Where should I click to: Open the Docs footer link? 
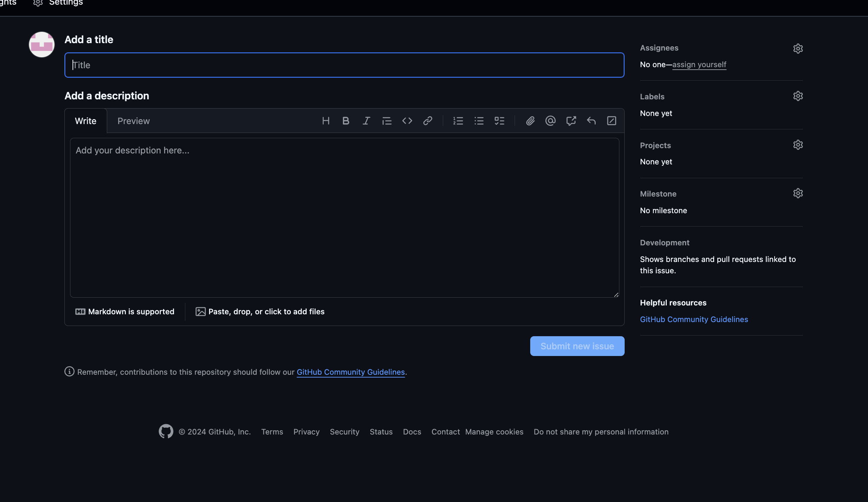point(412,432)
